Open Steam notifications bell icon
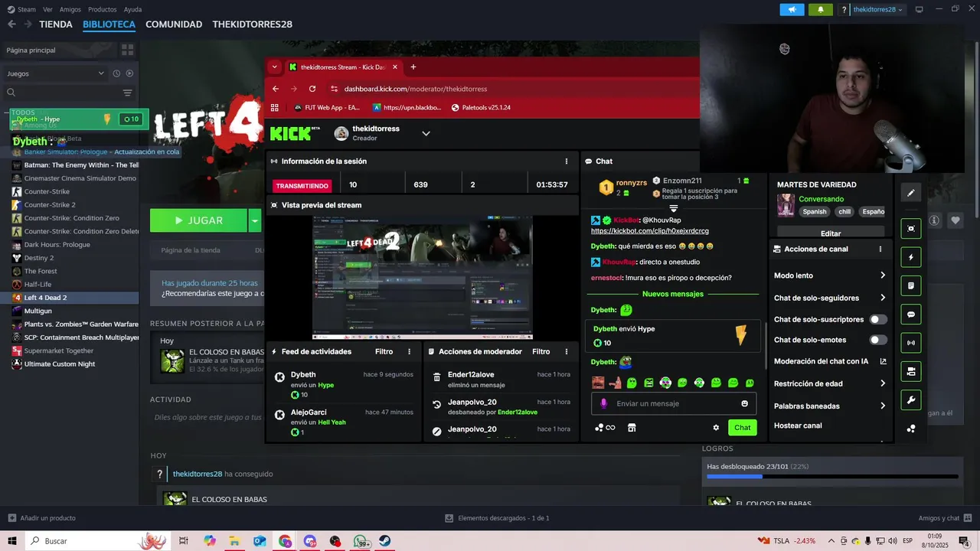This screenshot has width=980, height=551. [x=821, y=9]
